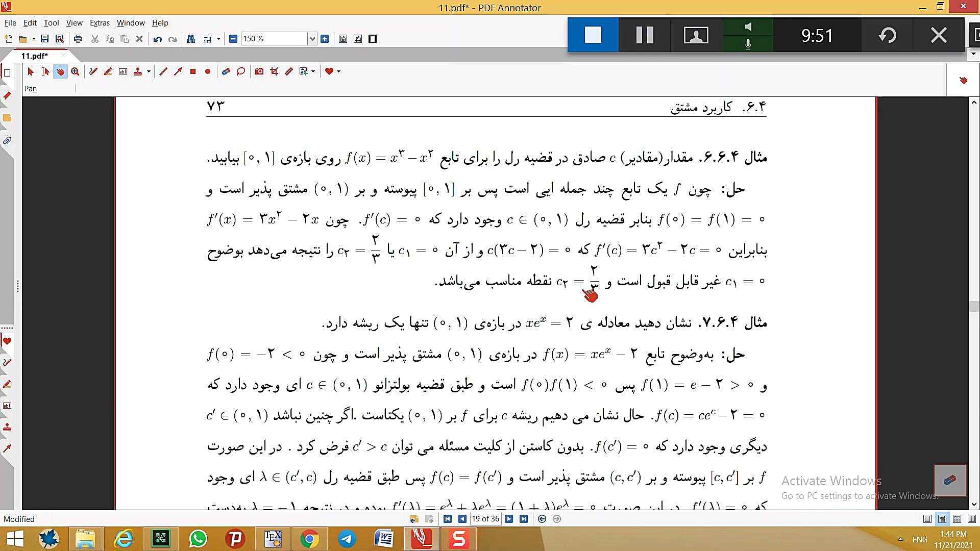Select the Eraser tool in toolbar
This screenshot has height=551, width=980.
tap(226, 71)
